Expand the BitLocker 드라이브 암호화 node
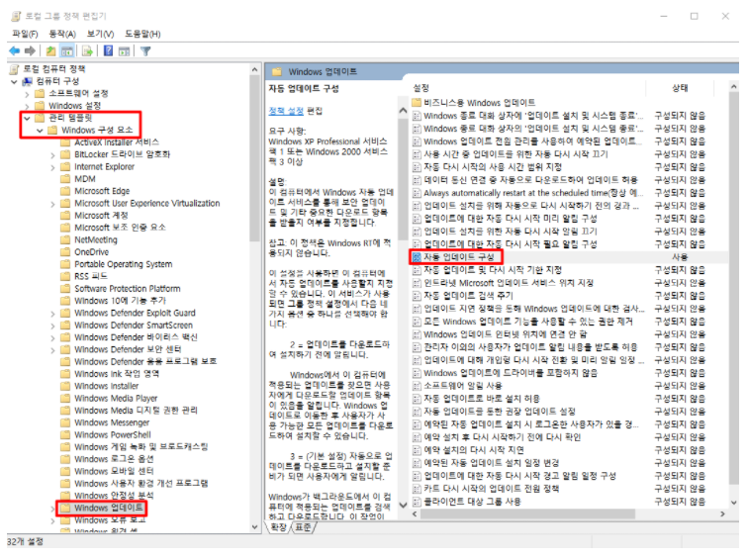The image size is (747, 560). tap(52, 154)
